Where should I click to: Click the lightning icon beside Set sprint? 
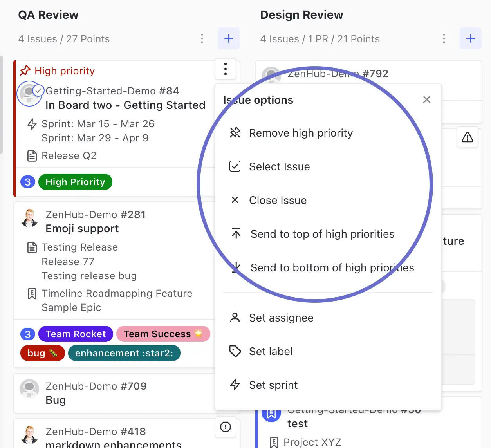tap(235, 385)
